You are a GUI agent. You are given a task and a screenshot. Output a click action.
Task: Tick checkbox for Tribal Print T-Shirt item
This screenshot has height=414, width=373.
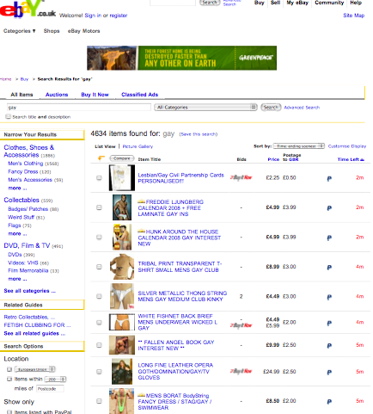[x=99, y=267]
